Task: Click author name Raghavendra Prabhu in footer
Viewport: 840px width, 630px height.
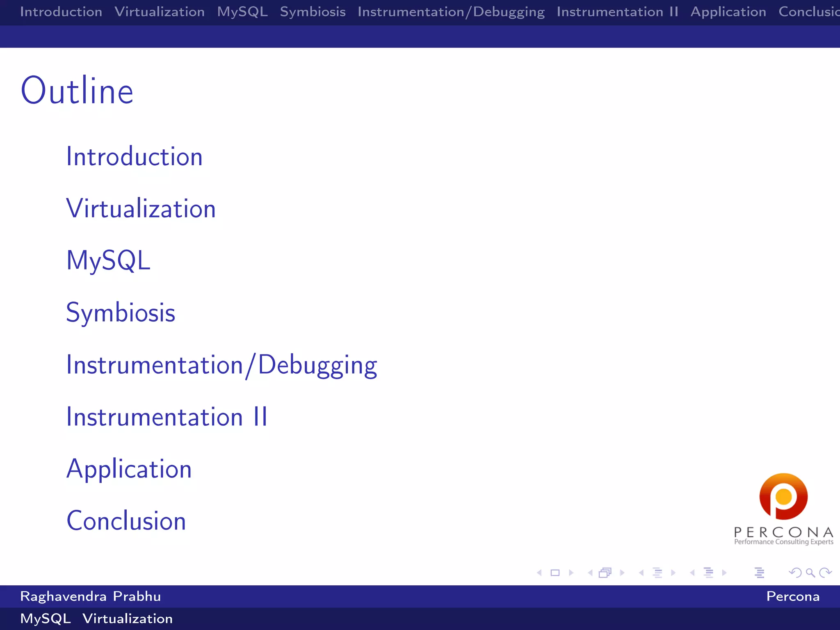Action: pos(91,596)
